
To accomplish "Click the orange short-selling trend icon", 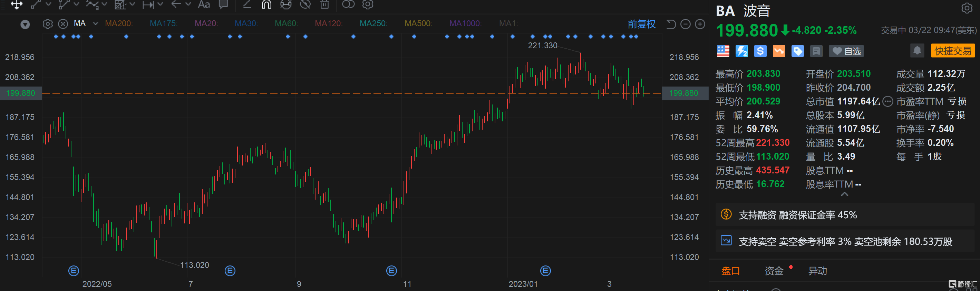I will click(x=779, y=51).
